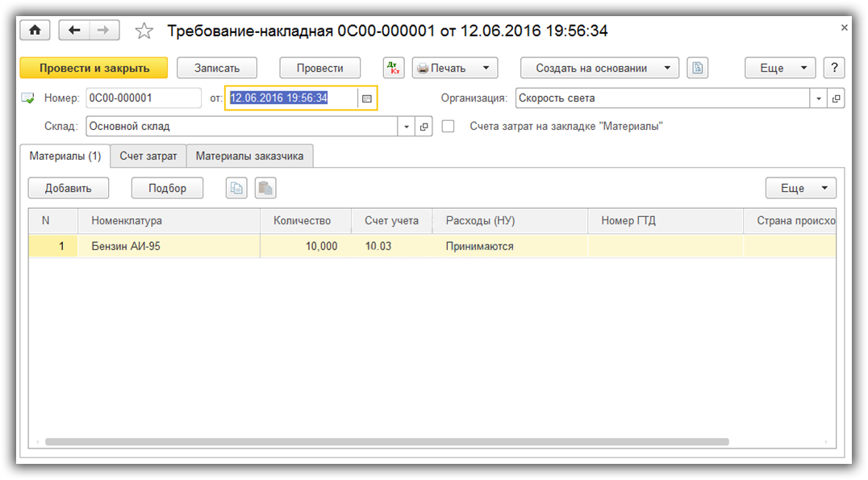
Task: Toggle Счета затрат на закладке Материалы checkbox
Action: [x=448, y=127]
